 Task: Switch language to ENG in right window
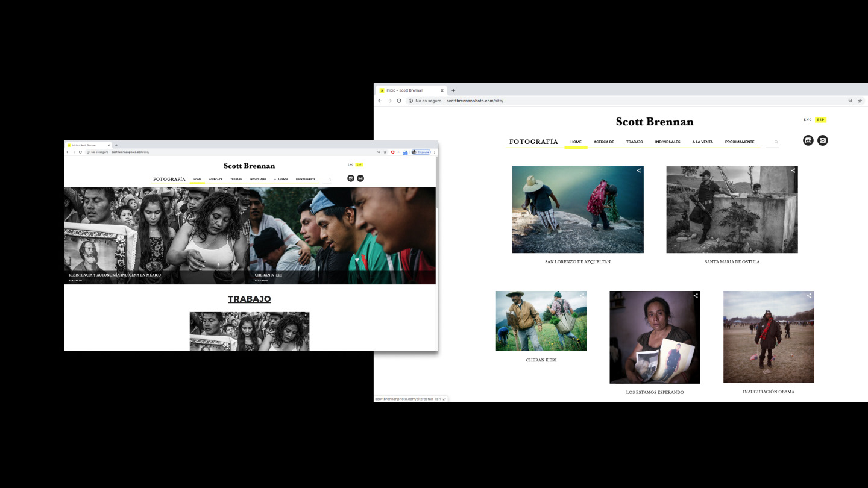[808, 120]
